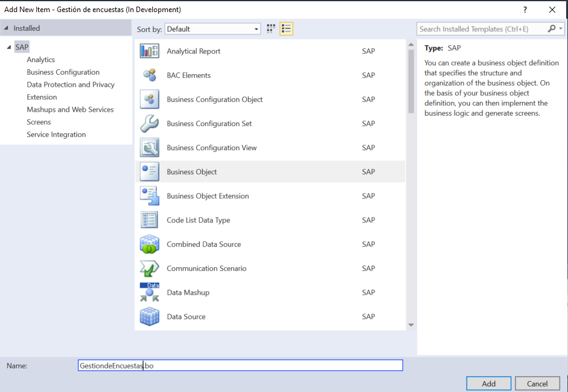Select Business Configuration View text
This screenshot has width=568, height=392.
(x=211, y=148)
